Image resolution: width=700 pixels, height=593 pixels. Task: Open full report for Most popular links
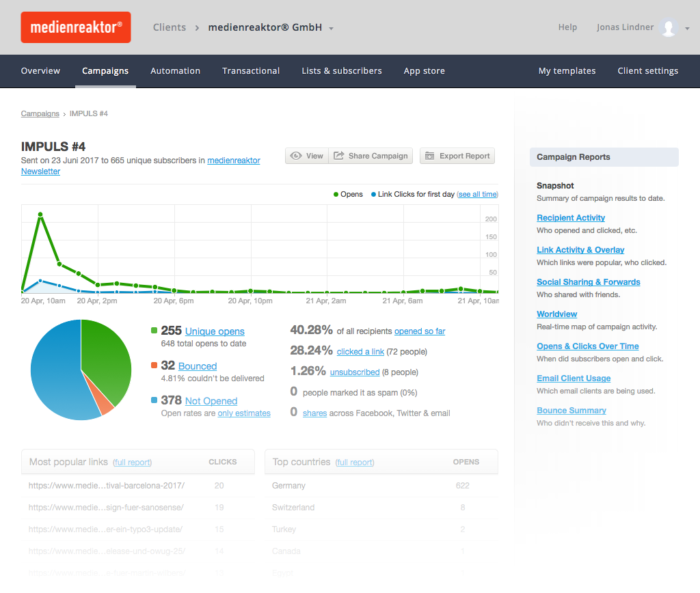pyautogui.click(x=132, y=463)
